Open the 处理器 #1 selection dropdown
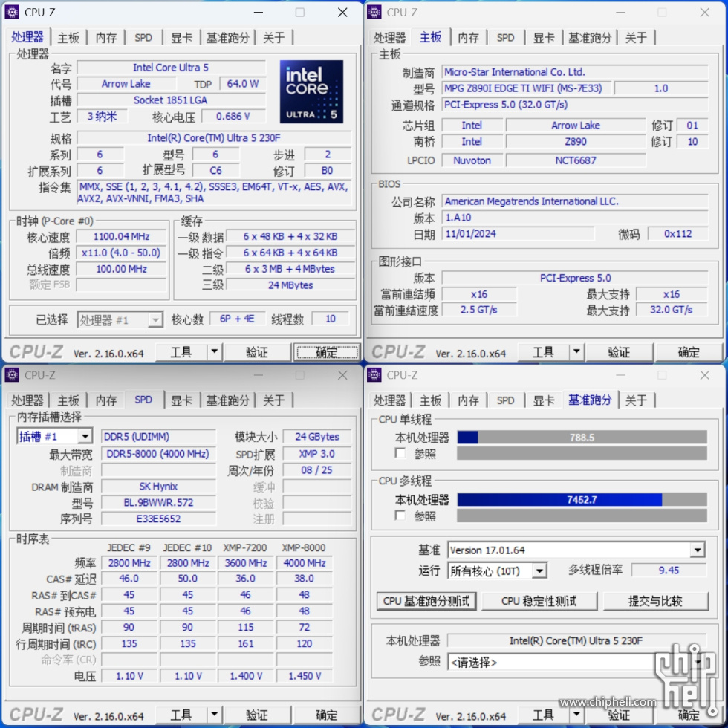 tap(120, 319)
